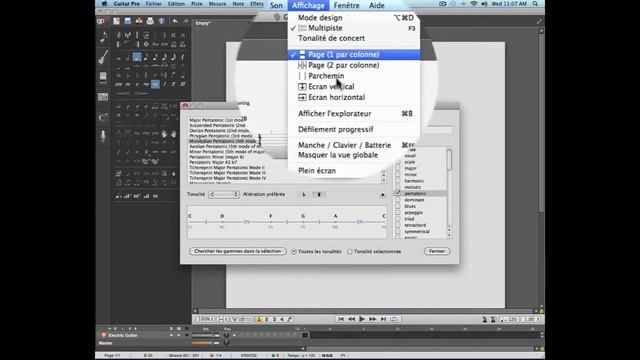This screenshot has width=640, height=360.
Task: Jump to end of score
Action: click(383, 319)
